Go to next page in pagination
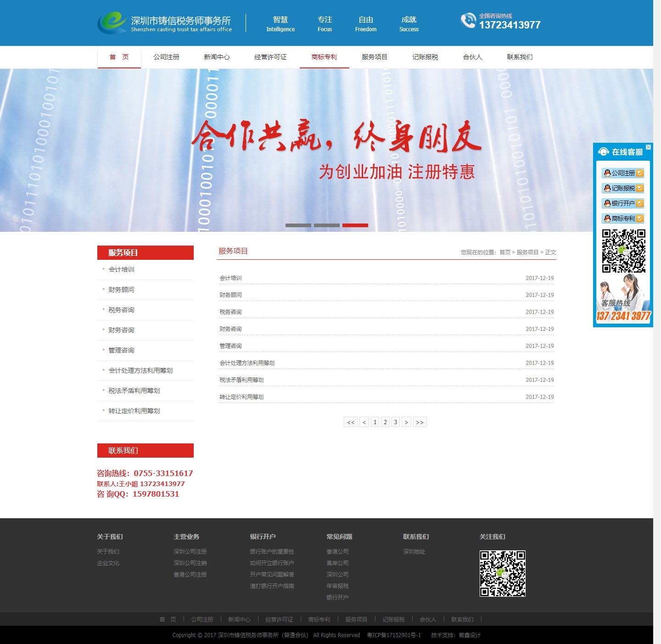 click(406, 422)
